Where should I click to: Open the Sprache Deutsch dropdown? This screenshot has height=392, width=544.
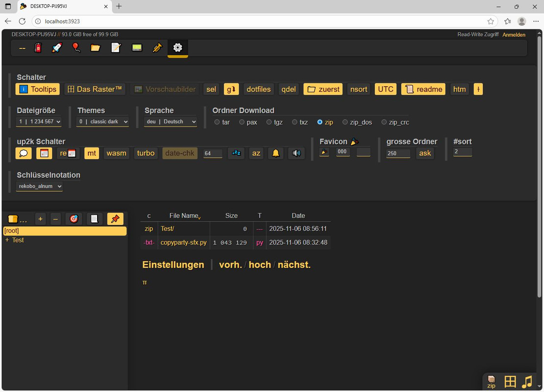(x=171, y=122)
